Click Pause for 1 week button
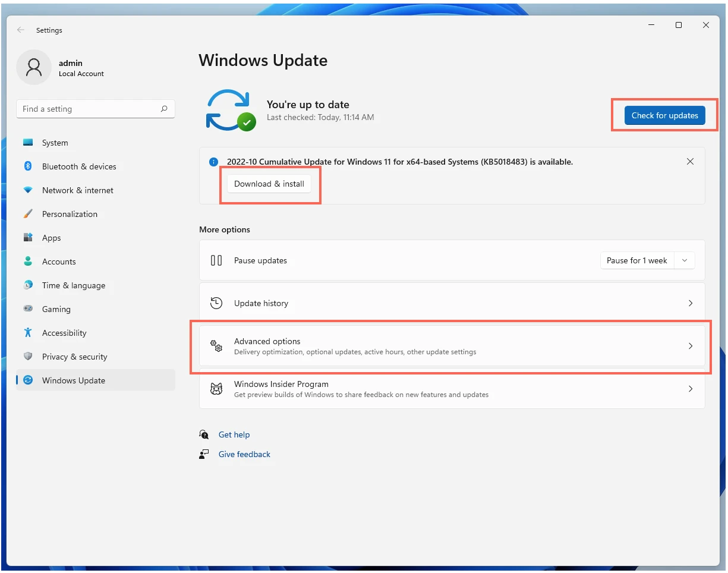The height and width of the screenshot is (573, 728). (x=637, y=260)
